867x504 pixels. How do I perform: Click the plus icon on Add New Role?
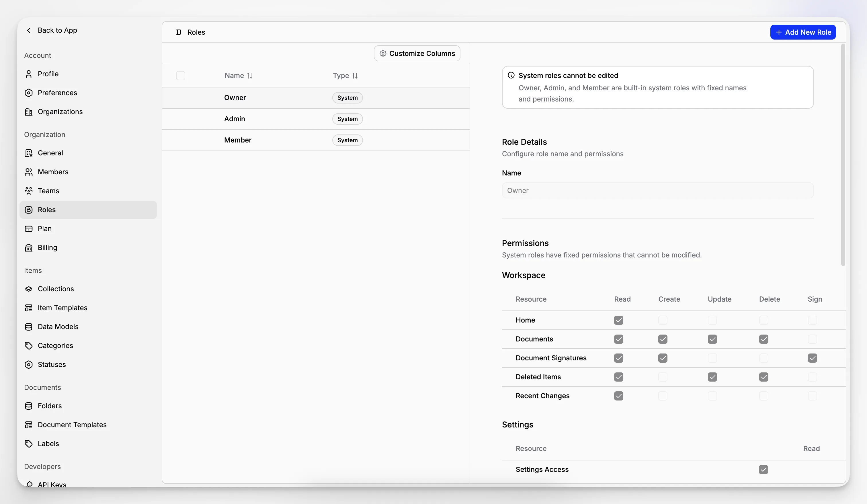(x=779, y=32)
